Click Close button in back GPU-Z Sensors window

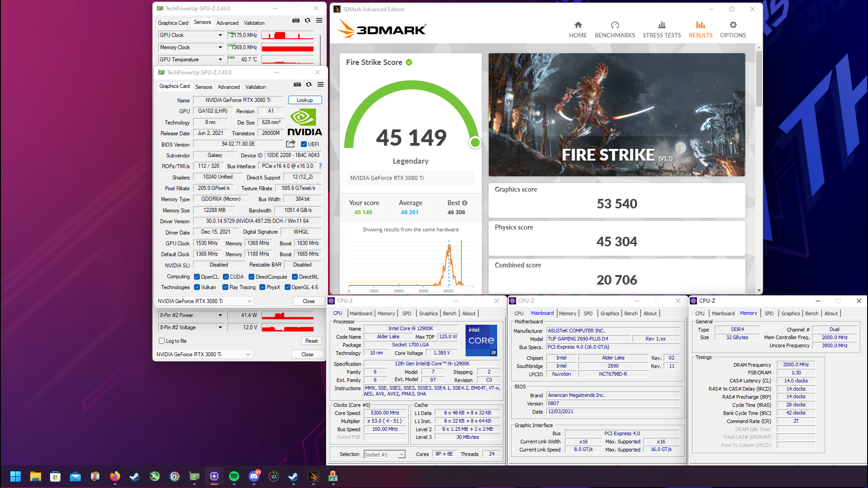point(307,354)
